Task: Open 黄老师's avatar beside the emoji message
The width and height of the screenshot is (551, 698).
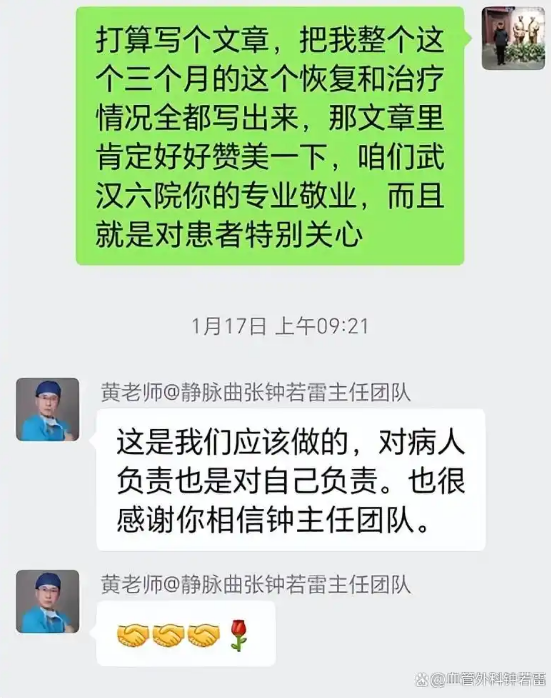Action: (48, 601)
